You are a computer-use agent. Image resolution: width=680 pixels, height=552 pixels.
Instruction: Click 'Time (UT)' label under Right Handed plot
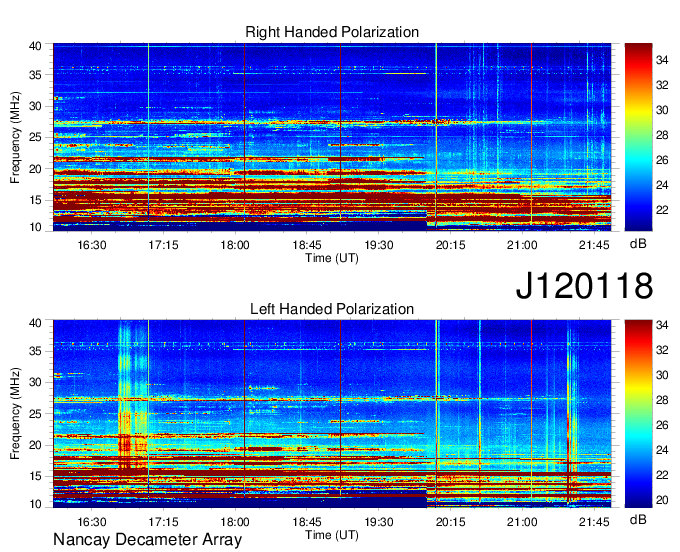[332, 258]
